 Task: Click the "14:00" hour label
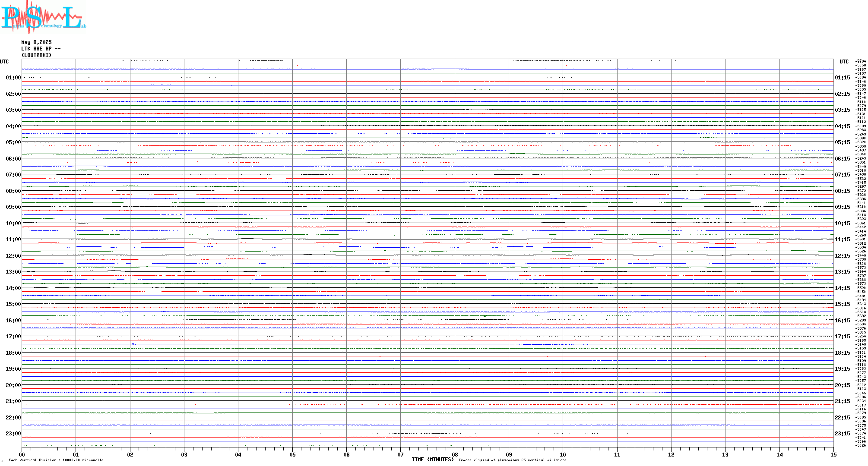[x=13, y=288]
